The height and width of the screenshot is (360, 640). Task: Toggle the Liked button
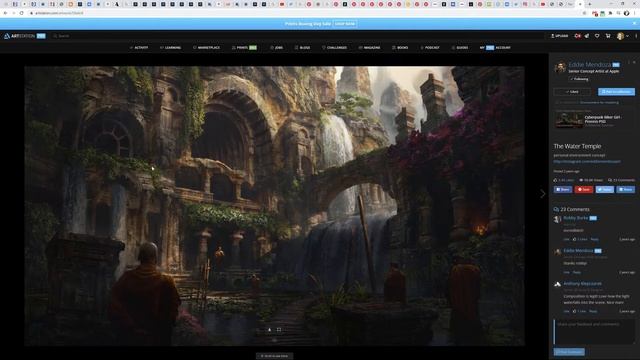tap(572, 92)
